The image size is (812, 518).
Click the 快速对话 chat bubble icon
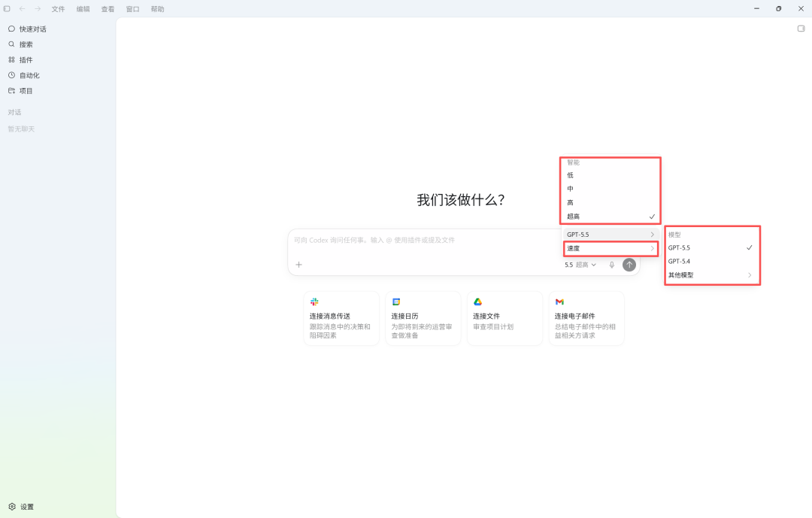[11, 29]
